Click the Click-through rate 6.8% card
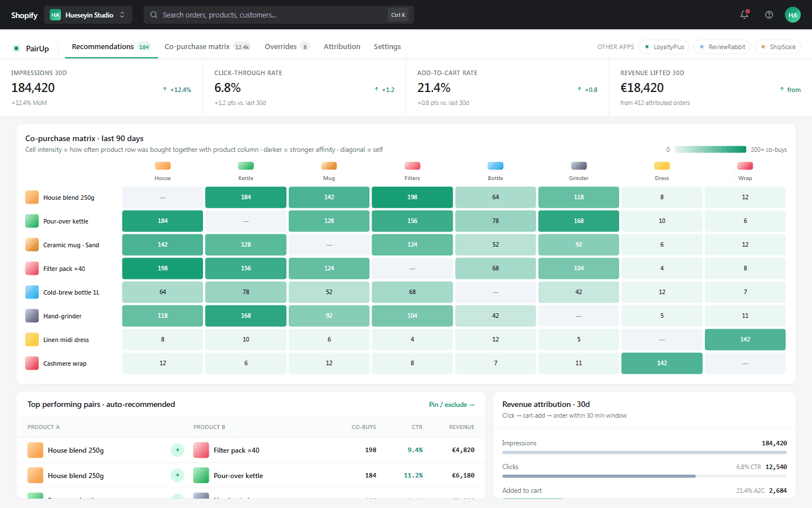 304,88
